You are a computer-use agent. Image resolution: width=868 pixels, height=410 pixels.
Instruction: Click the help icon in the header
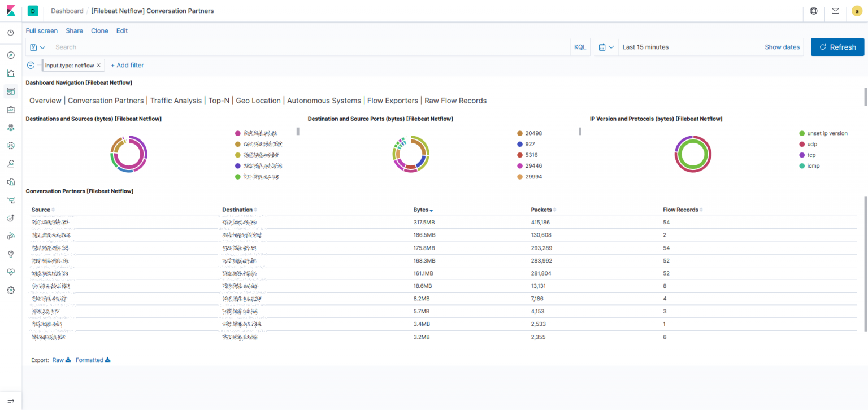814,11
